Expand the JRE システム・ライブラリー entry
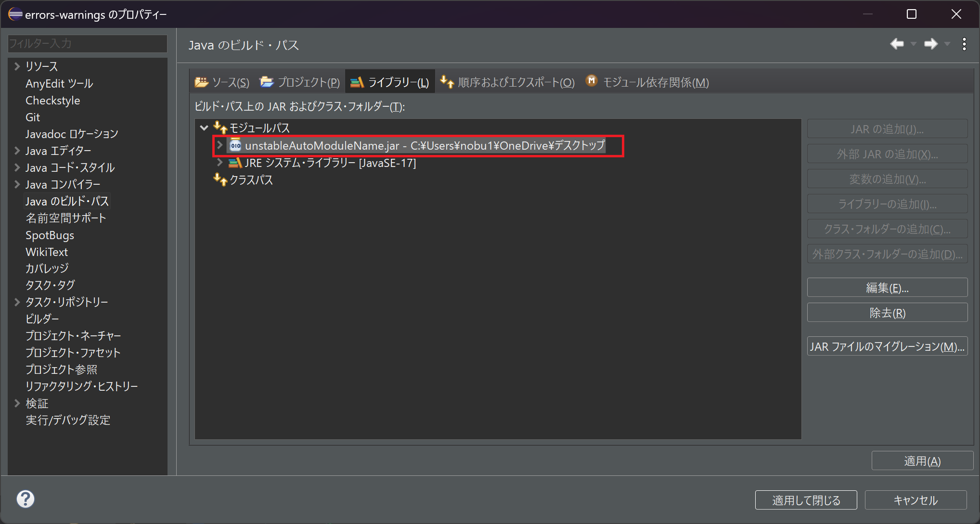The width and height of the screenshot is (980, 524). [219, 163]
